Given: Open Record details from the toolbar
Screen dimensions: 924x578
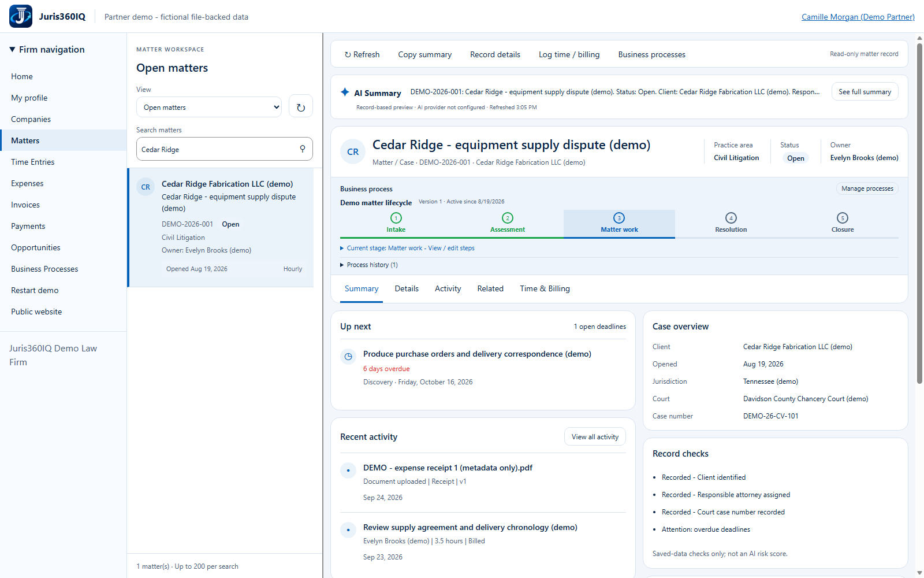Looking at the screenshot, I should 495,54.
